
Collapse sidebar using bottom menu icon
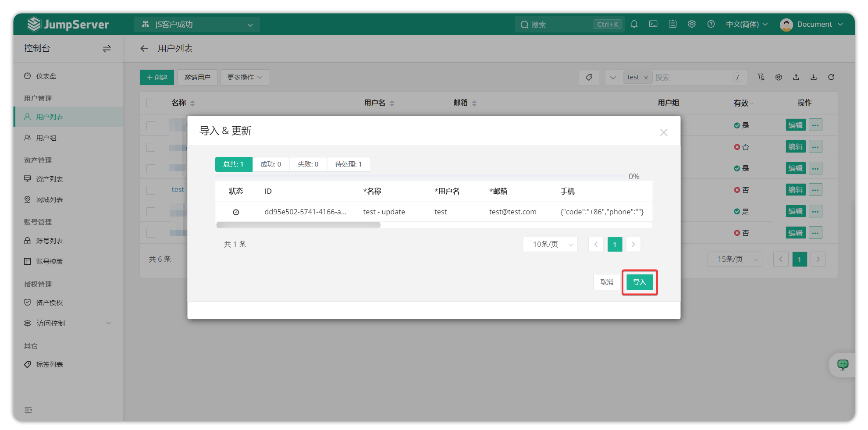(x=28, y=410)
